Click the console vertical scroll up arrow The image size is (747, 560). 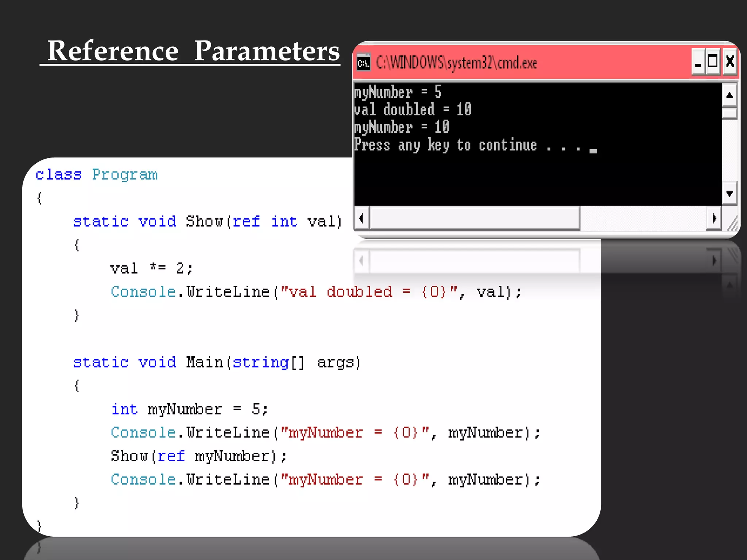(729, 95)
